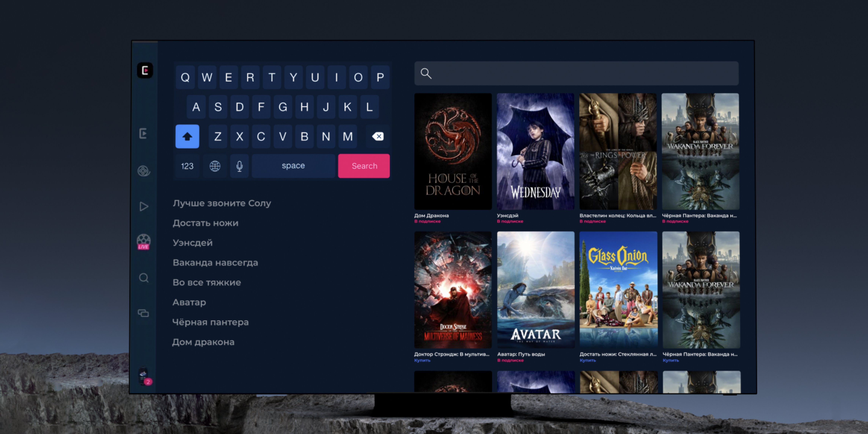Select the suggestion "Лучше звоните Солу"
The height and width of the screenshot is (434, 868).
222,203
